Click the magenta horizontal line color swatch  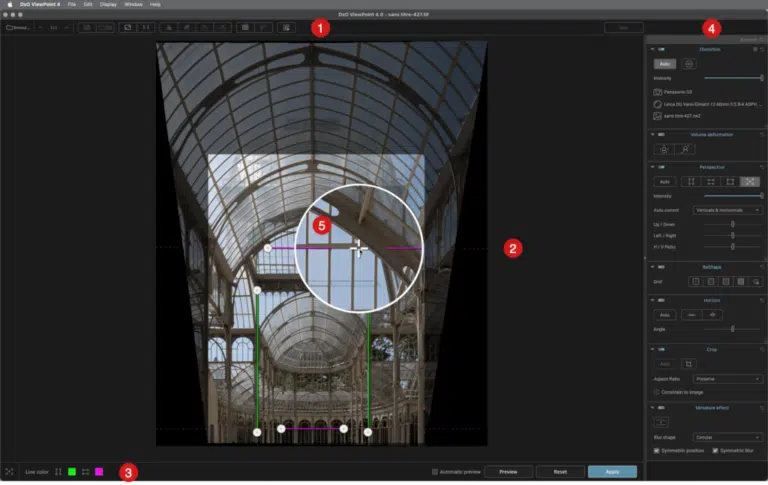[x=99, y=472]
